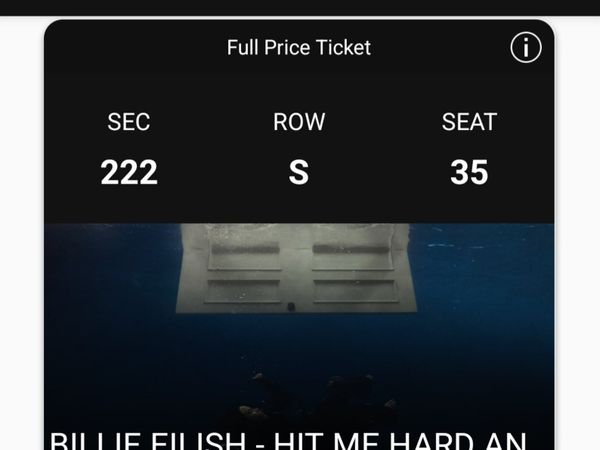Click the small knob on the door
The height and width of the screenshot is (450, 600).
(x=290, y=306)
